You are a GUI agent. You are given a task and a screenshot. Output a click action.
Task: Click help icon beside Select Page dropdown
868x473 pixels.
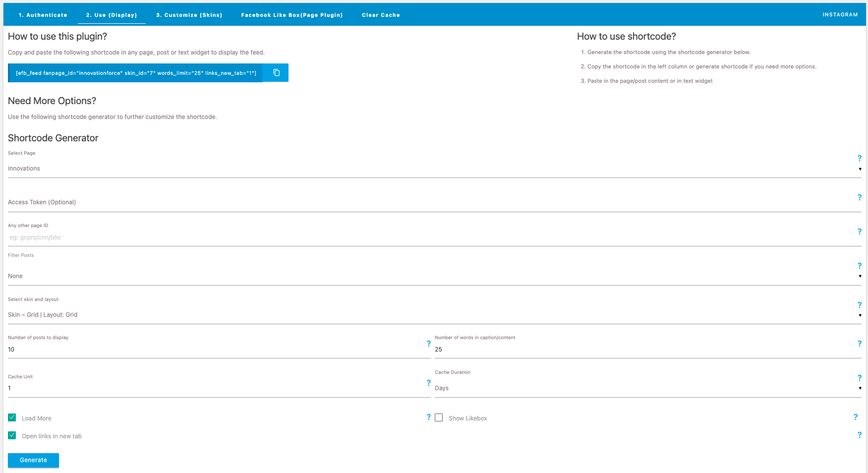[860, 158]
